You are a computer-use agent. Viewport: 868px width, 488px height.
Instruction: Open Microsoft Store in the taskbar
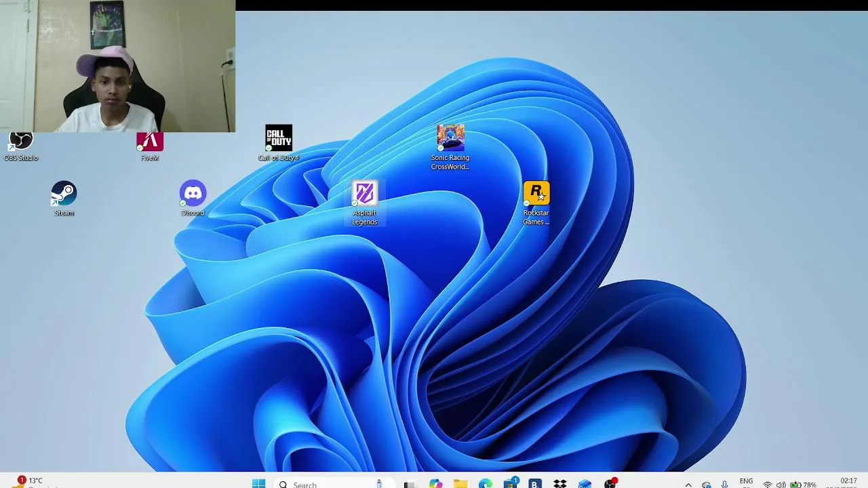(510, 484)
